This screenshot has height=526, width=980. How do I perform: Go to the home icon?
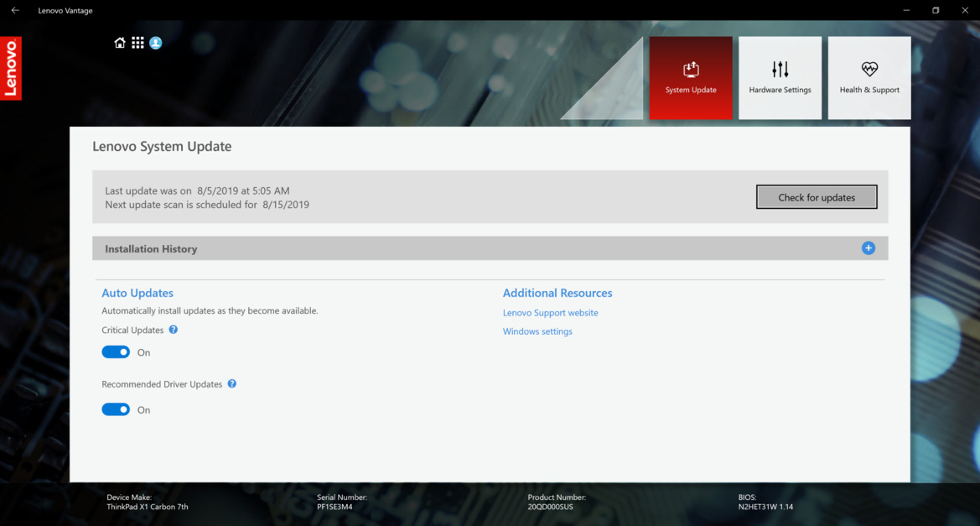point(119,43)
